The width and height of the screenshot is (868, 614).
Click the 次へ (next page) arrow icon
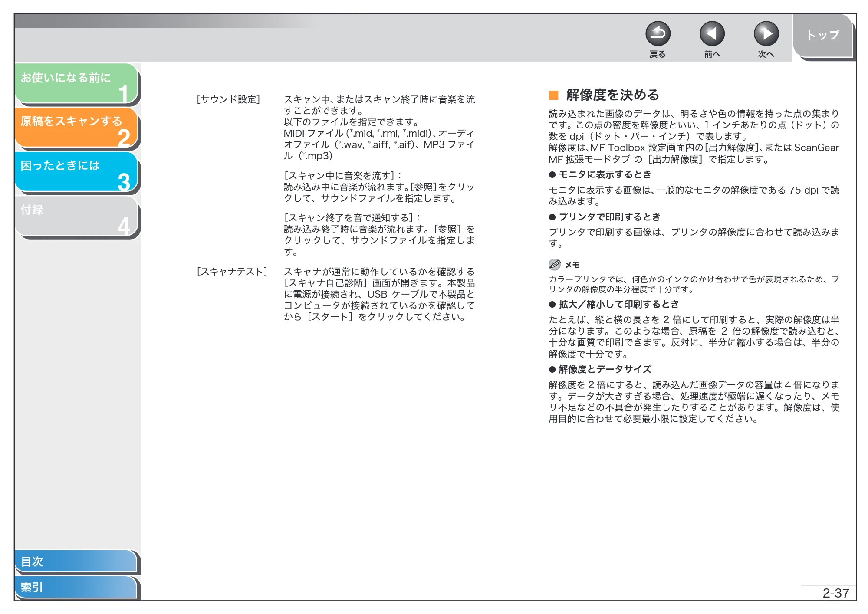[x=766, y=34]
